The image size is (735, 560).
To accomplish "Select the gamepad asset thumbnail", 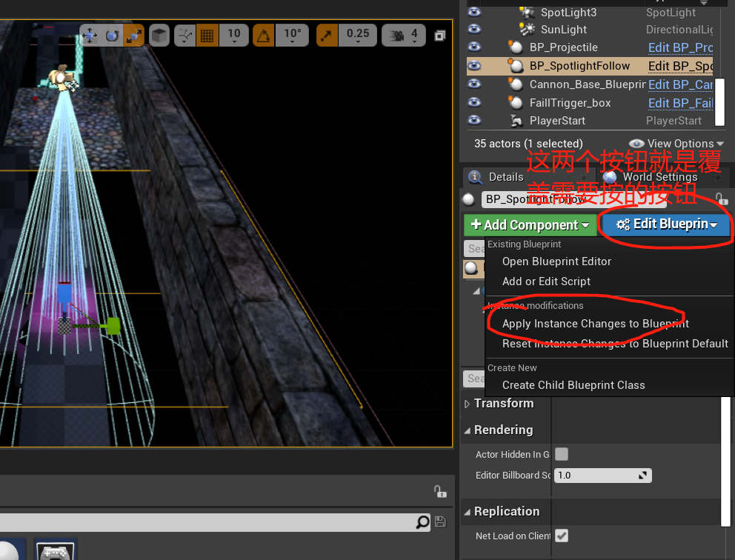I will [x=56, y=550].
